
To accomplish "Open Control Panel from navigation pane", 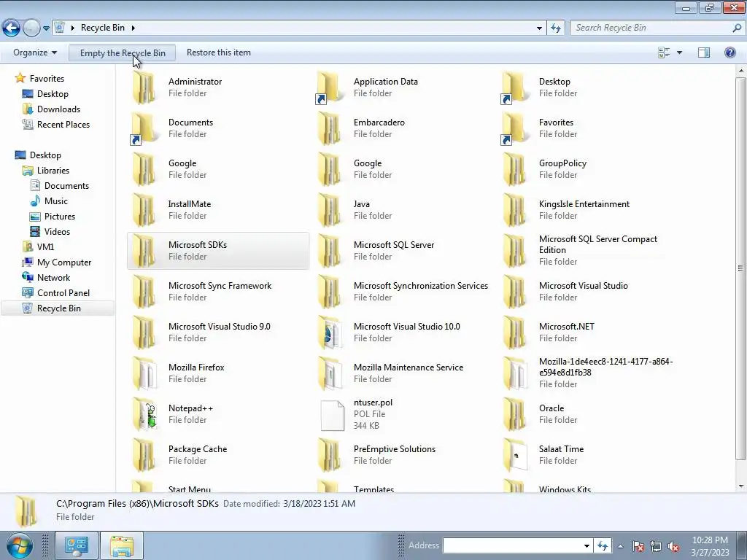I will pyautogui.click(x=63, y=293).
